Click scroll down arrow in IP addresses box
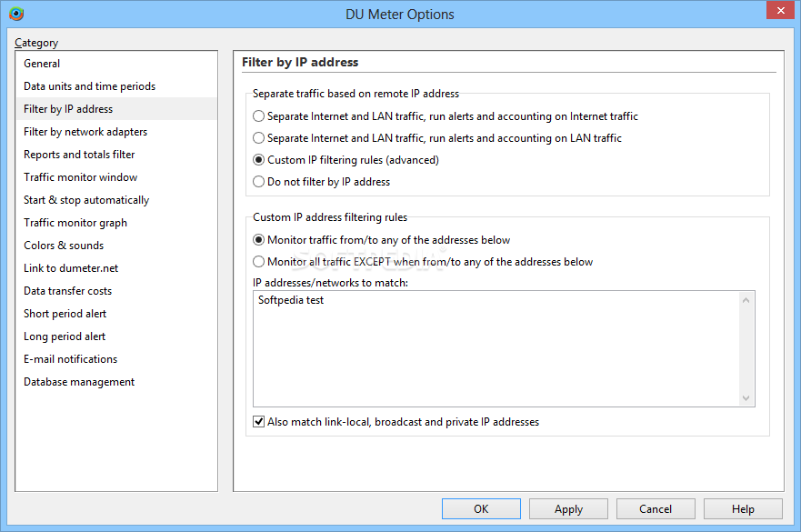801x532 pixels. 746,398
